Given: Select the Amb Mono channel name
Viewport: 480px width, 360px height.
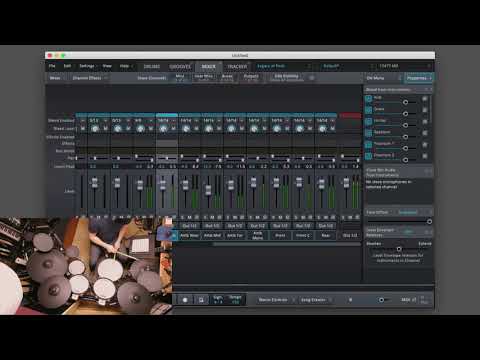Looking at the screenshot, I should click(x=257, y=235).
